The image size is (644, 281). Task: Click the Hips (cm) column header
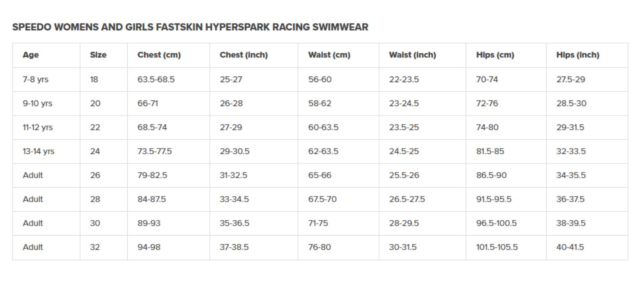pyautogui.click(x=495, y=55)
